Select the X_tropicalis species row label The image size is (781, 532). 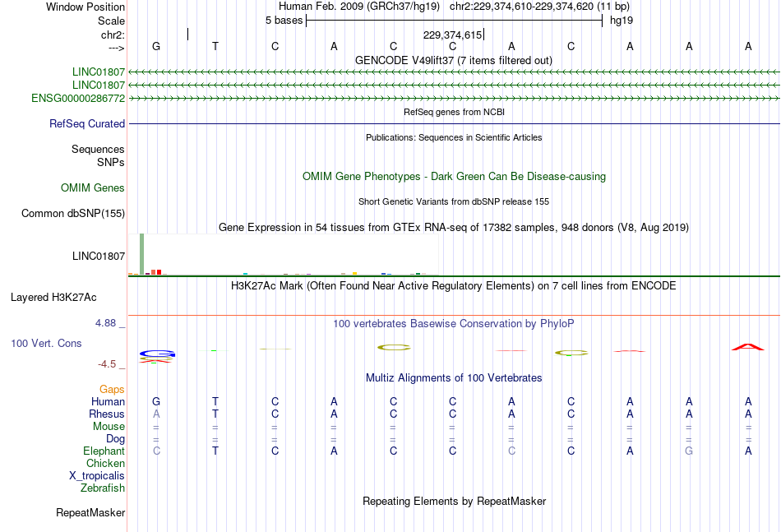pos(97,476)
